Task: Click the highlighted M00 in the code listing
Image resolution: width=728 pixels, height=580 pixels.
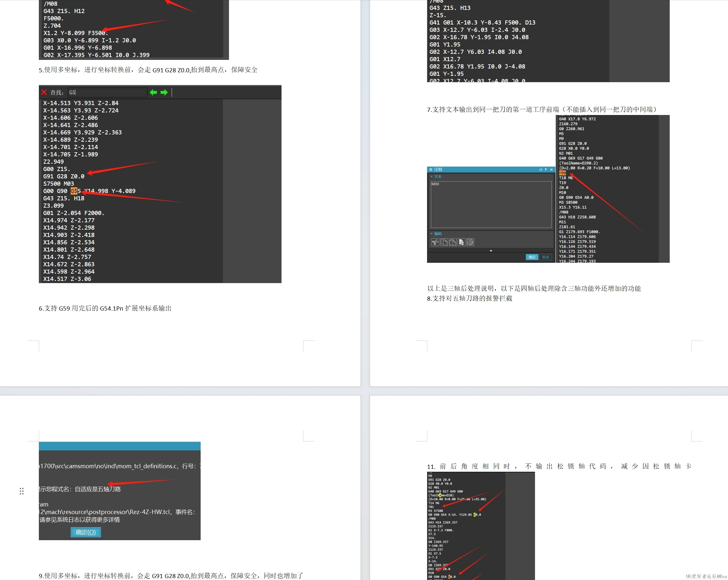Action: (x=562, y=173)
